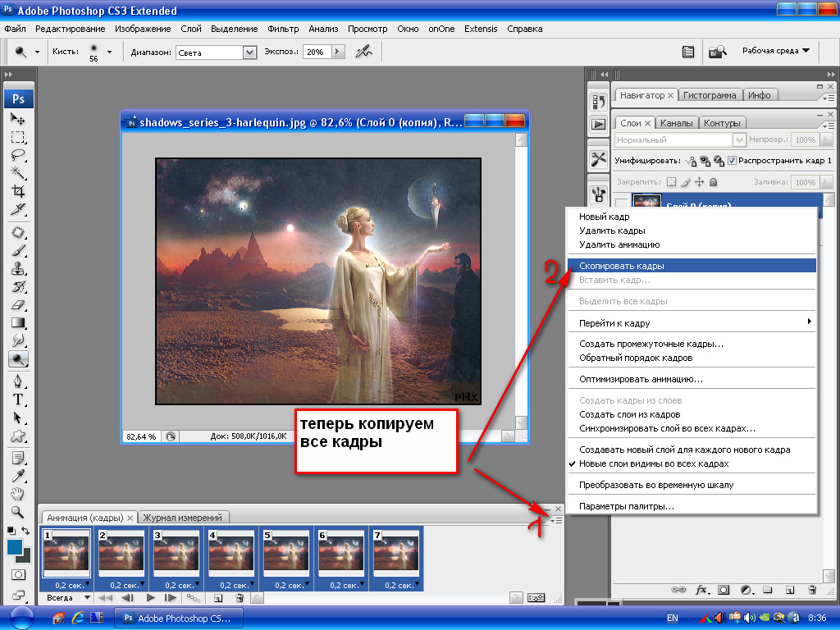Viewport: 840px width, 630px height.
Task: Choose Скопировать кадры menu entry
Action: pos(692,266)
